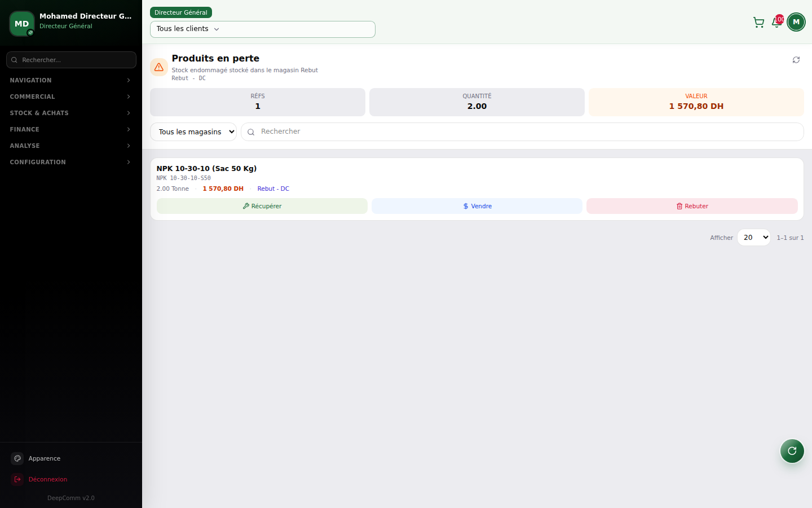Click the 1–1 sur 1 pagination text
Image resolution: width=812 pixels, height=508 pixels.
[x=790, y=238]
